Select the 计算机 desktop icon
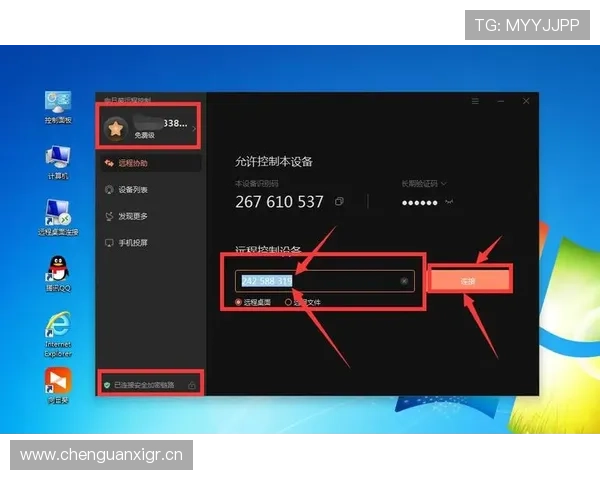The height and width of the screenshot is (480, 600). 58,163
